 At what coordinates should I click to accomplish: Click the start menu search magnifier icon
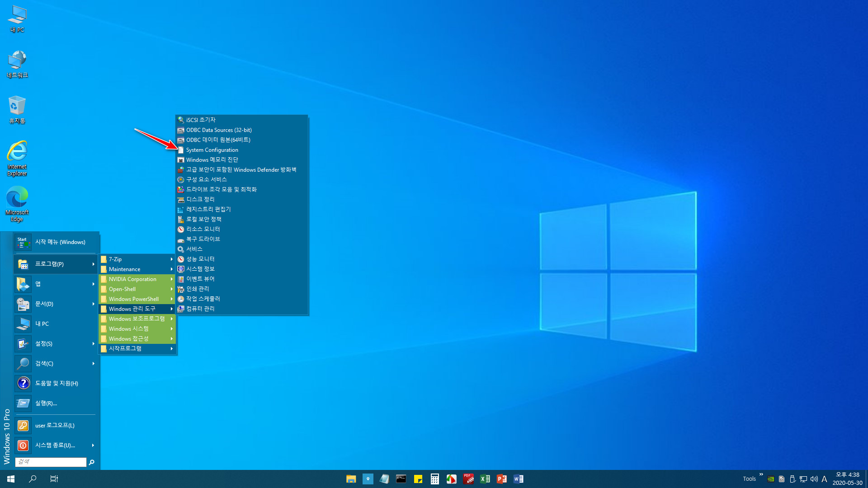[92, 462]
